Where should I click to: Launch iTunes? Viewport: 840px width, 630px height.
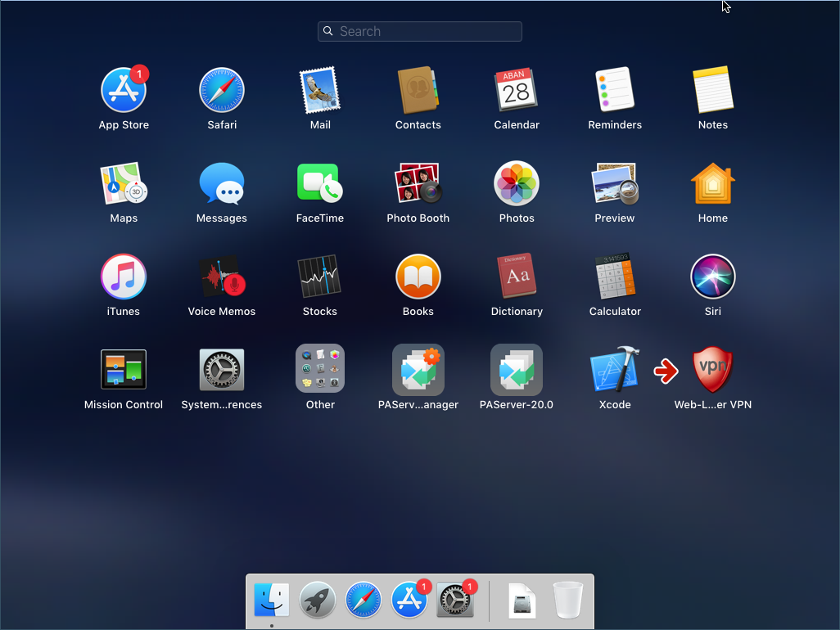pos(124,277)
